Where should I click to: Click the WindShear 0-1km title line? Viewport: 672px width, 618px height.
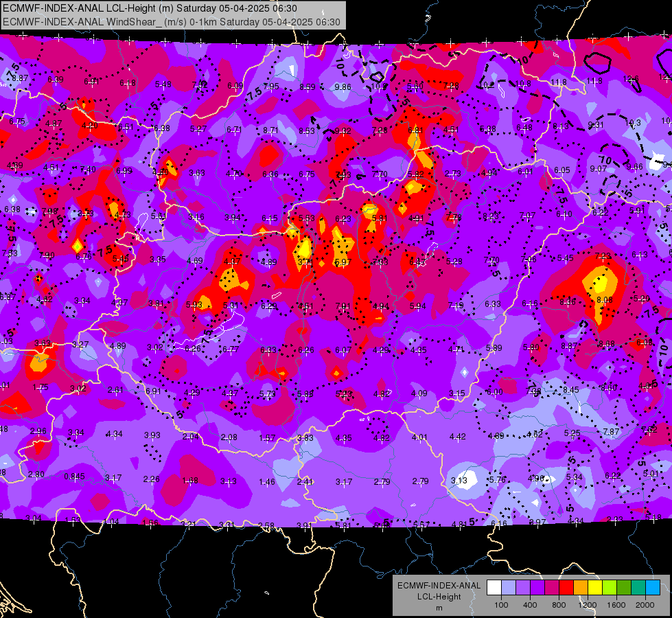point(172,22)
